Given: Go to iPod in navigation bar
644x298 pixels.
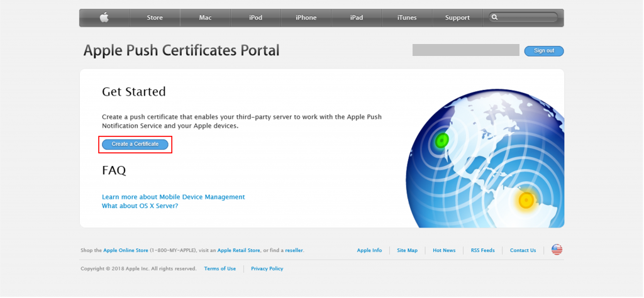Looking at the screenshot, I should click(255, 18).
